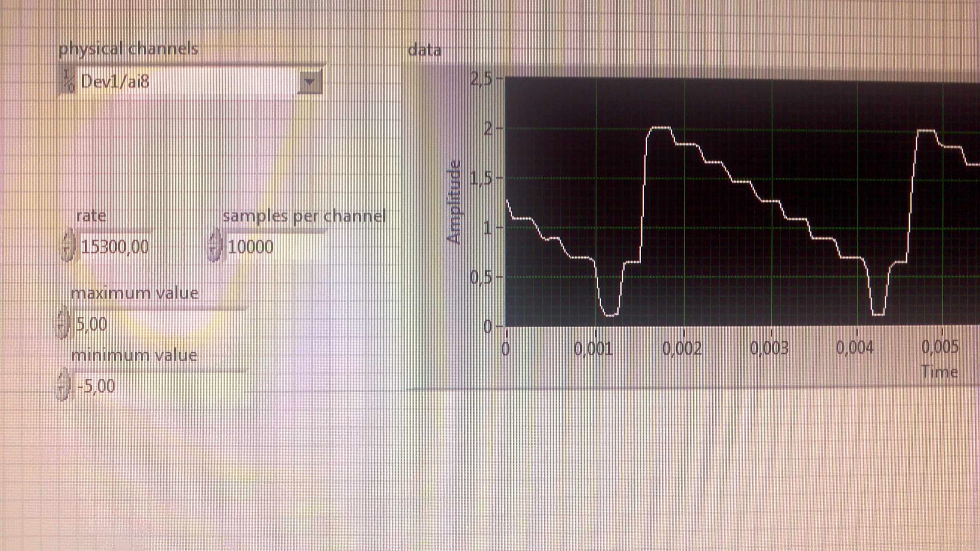Click the 0,004 Time axis marker

(854, 347)
